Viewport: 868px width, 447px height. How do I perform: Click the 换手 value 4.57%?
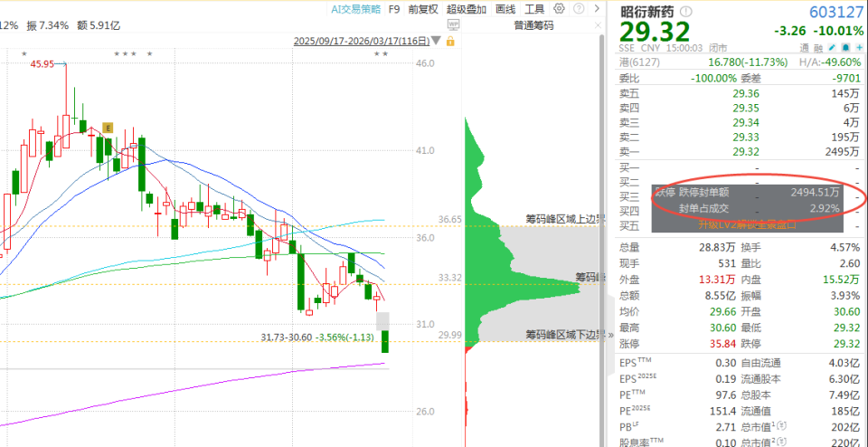844,248
